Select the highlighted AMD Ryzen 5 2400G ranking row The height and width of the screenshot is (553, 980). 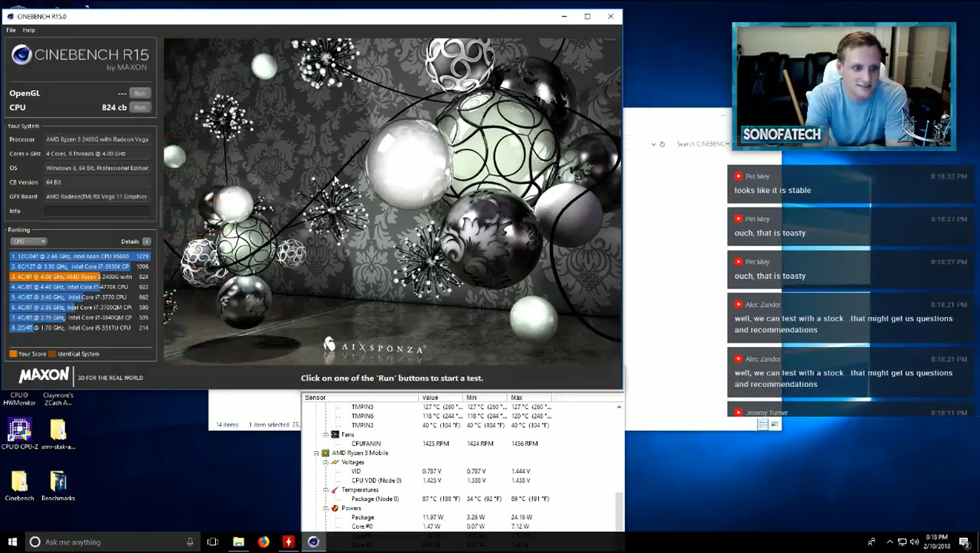[80, 276]
